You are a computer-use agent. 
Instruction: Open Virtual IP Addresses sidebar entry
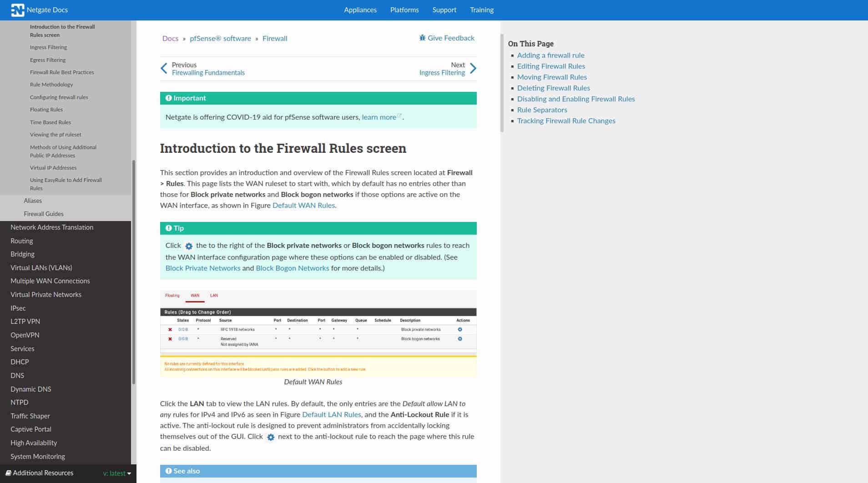[x=53, y=168]
